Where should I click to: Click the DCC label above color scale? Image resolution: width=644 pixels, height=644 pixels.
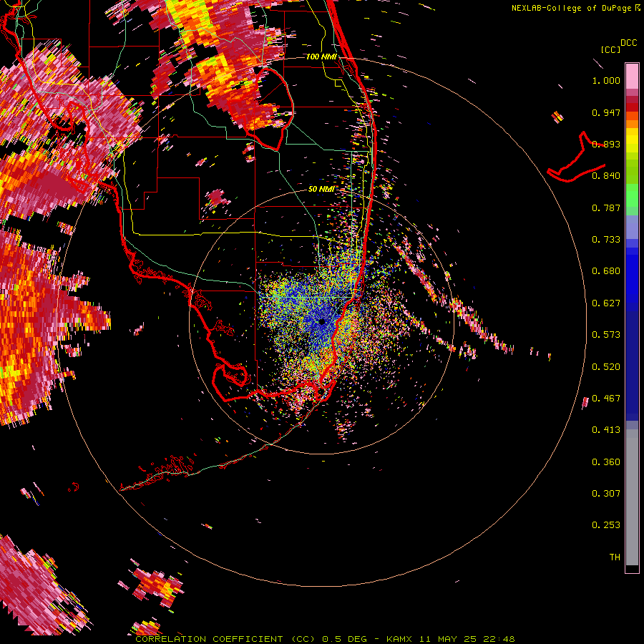point(628,43)
